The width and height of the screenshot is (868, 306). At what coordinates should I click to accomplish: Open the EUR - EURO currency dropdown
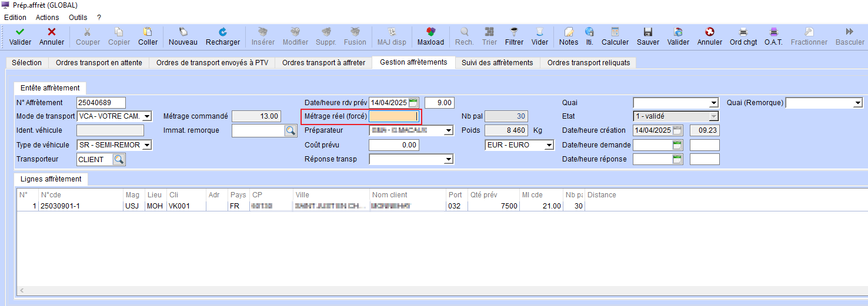tap(549, 145)
